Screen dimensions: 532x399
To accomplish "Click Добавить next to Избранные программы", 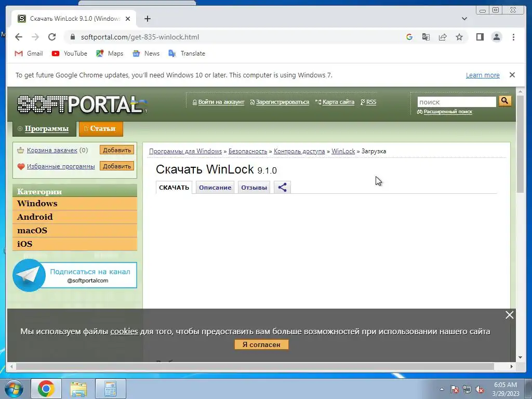I will 117,166.
